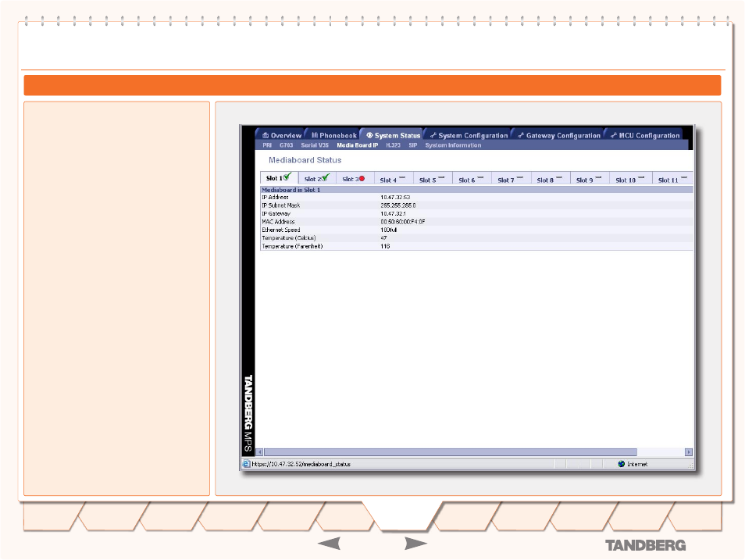This screenshot has height=560, width=745.
Task: Open the System Configuration tab
Action: click(468, 135)
